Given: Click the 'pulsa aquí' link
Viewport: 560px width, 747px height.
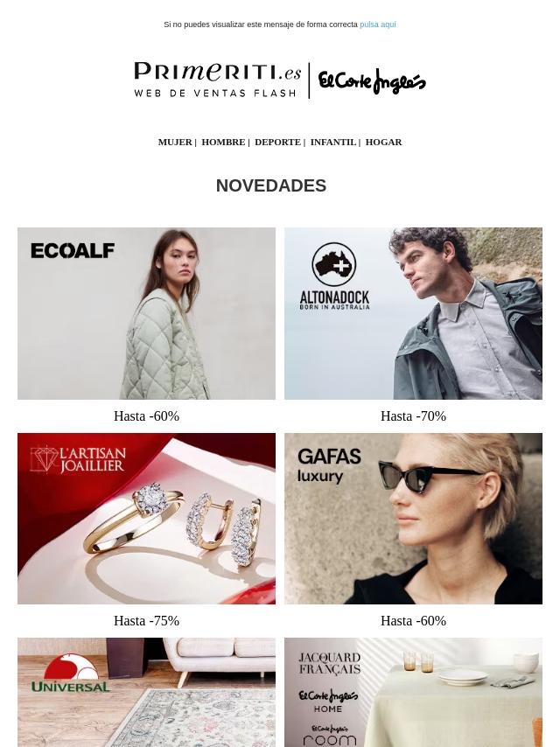Looking at the screenshot, I should click(x=377, y=24).
